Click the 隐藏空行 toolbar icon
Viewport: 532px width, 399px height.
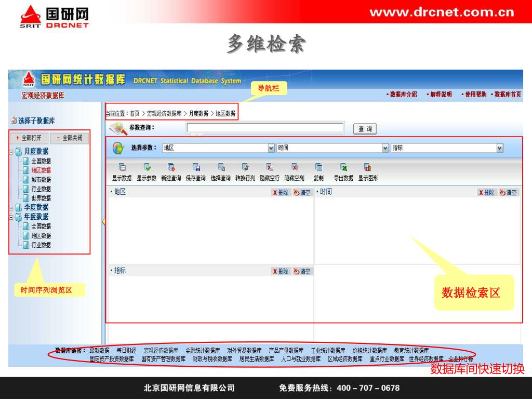(270, 167)
